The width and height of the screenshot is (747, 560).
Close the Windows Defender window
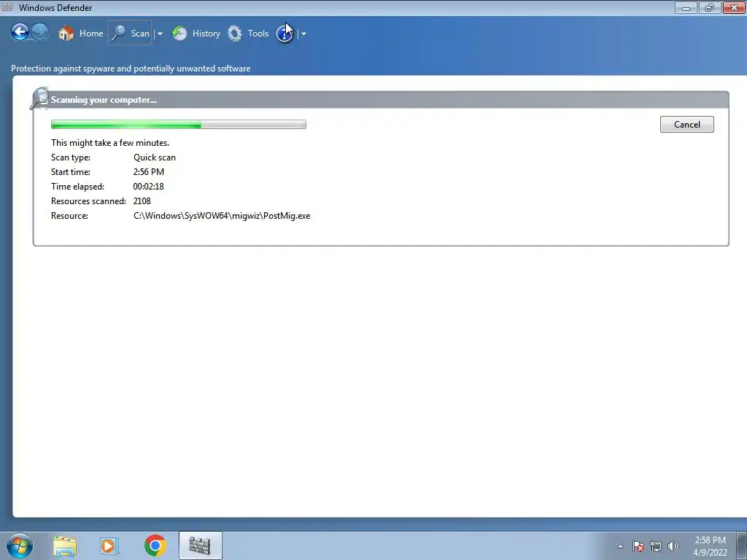pyautogui.click(x=734, y=7)
